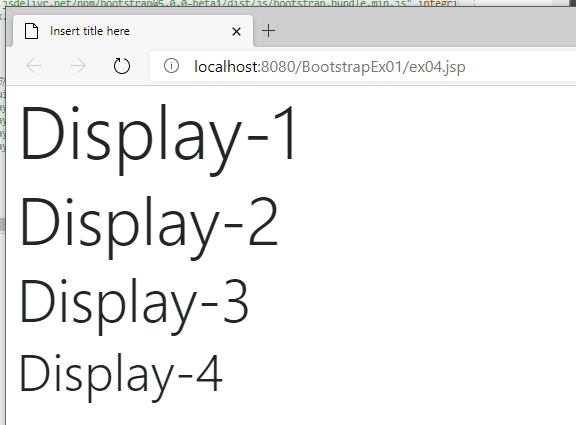Open the site information icon
This screenshot has width=576, height=425.
coord(171,66)
